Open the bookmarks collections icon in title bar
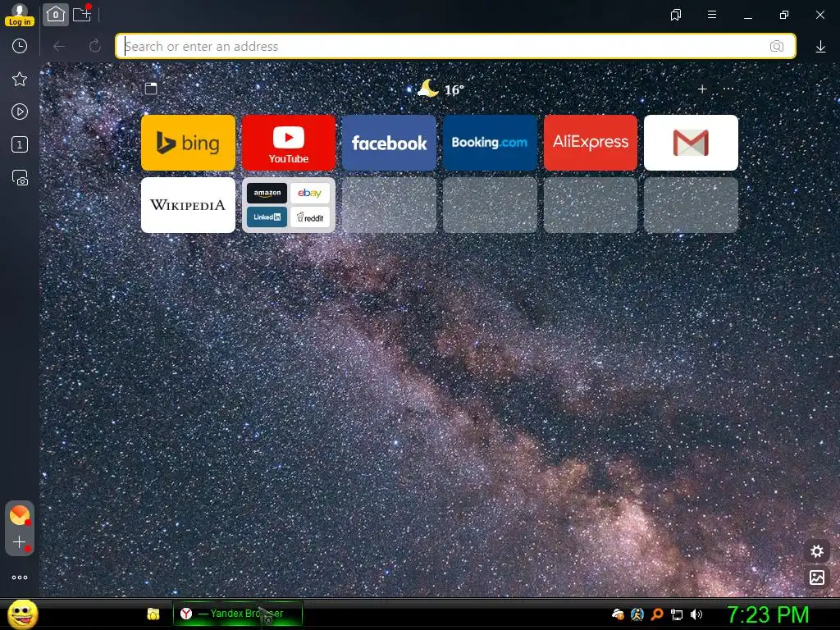 coord(676,15)
